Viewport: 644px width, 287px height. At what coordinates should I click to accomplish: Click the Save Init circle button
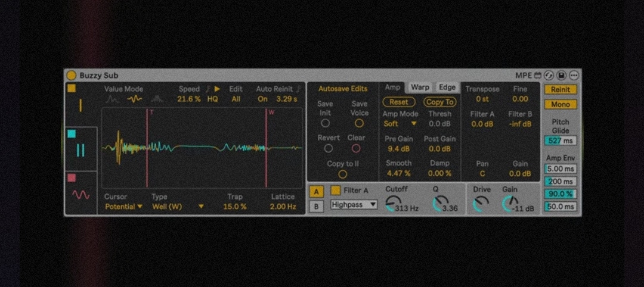click(x=326, y=123)
